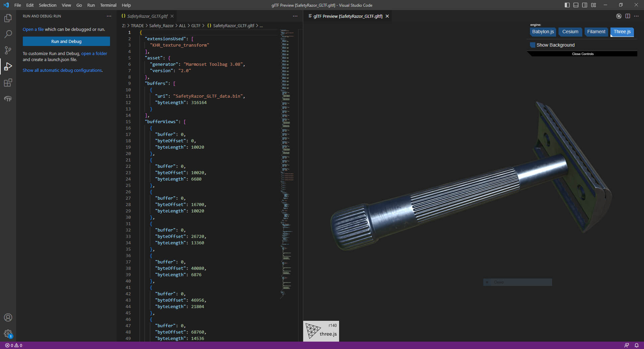
Task: Toggle the primary side bar layout icon
Action: pyautogui.click(x=567, y=5)
